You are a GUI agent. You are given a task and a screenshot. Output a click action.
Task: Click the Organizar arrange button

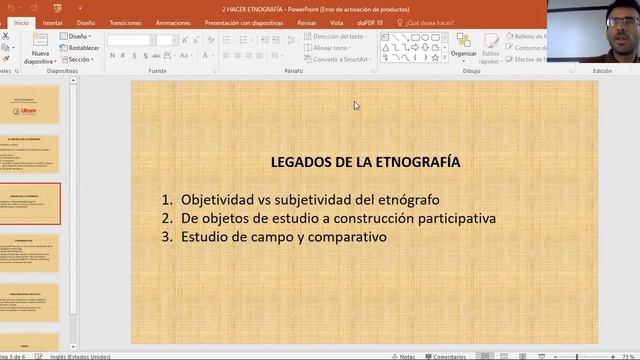(x=464, y=47)
